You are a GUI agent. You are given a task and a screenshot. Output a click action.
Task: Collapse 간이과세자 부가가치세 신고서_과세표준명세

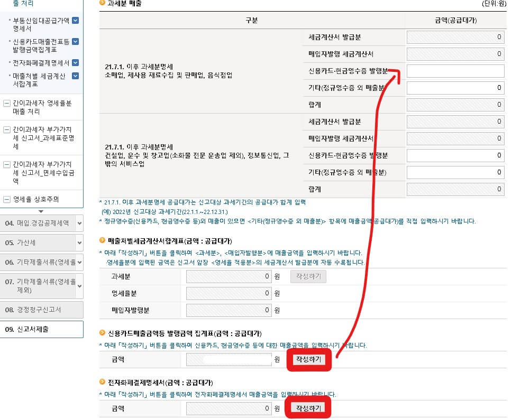tap(7, 128)
